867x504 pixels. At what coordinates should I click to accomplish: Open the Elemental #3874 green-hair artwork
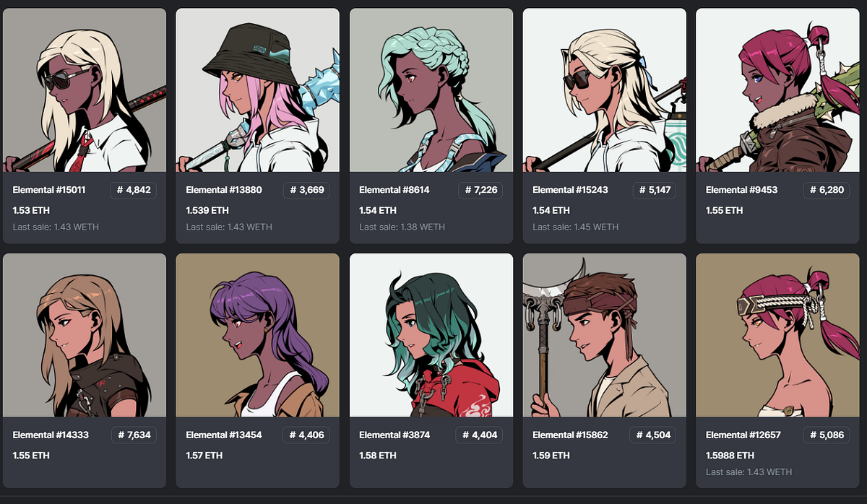point(431,335)
